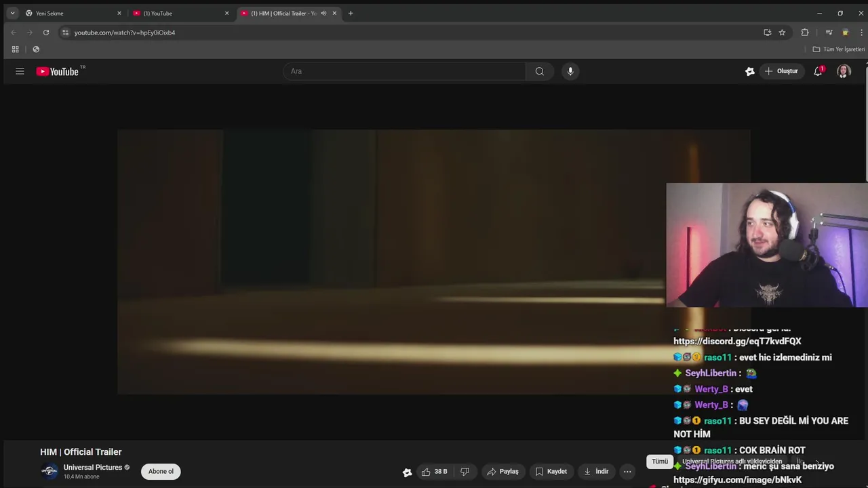Click the sparkle Ask icon beside likes
The image size is (868, 488).
coord(407,472)
